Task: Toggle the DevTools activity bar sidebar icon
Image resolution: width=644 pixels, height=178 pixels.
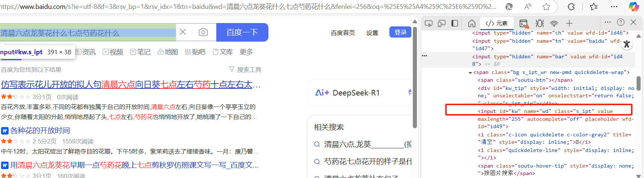Action: point(455,23)
